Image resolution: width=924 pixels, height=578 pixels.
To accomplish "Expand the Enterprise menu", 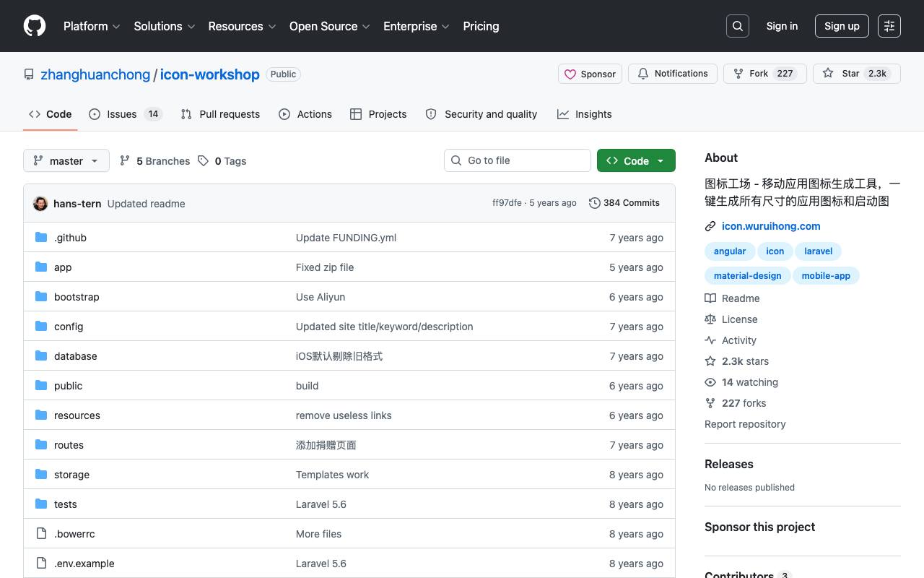I will 417,26.
